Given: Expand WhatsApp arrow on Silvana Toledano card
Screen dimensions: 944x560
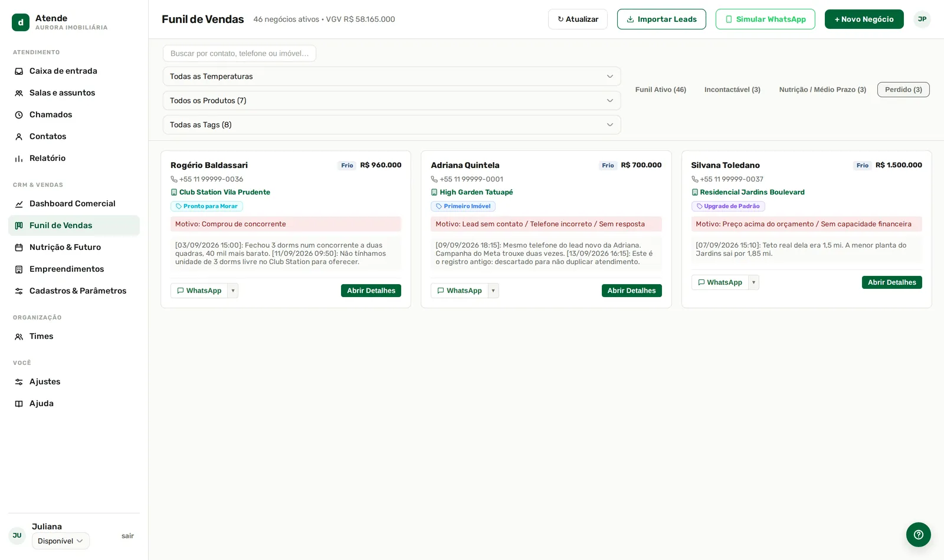Looking at the screenshot, I should pyautogui.click(x=753, y=282).
